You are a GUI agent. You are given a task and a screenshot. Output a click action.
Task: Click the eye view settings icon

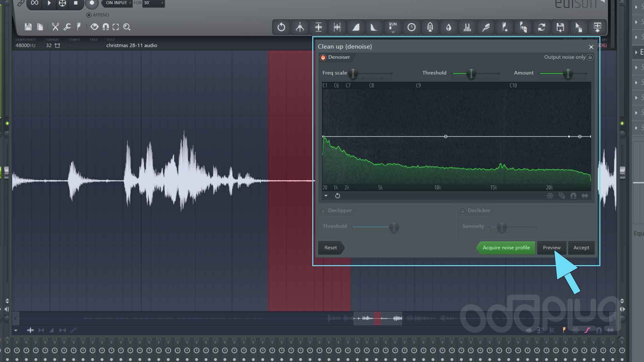pos(94,27)
